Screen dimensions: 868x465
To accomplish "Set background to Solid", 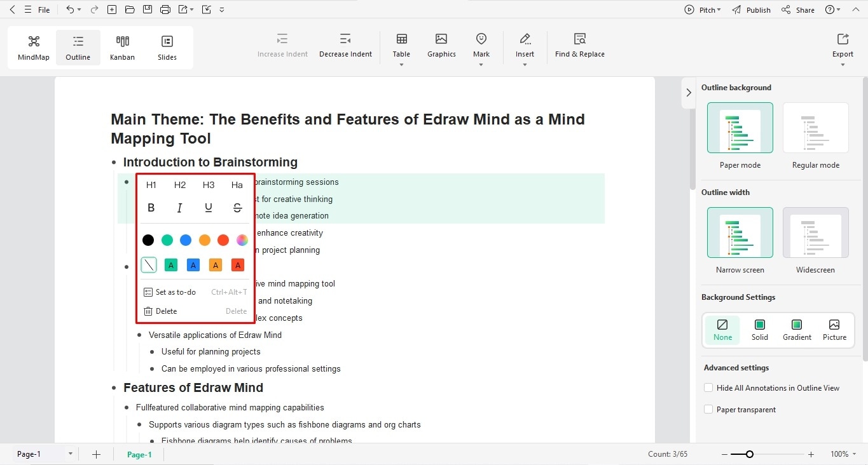I will tap(760, 330).
